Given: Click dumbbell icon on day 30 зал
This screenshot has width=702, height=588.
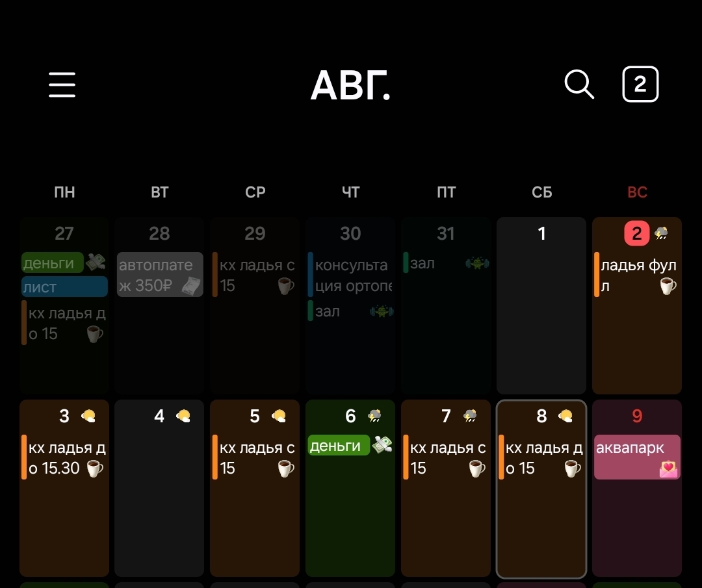Looking at the screenshot, I should point(382,311).
